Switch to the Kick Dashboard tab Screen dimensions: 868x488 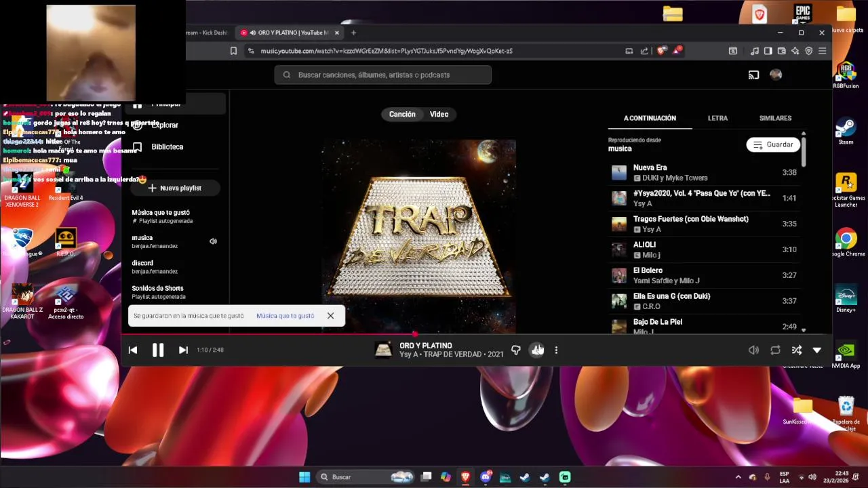click(x=208, y=33)
